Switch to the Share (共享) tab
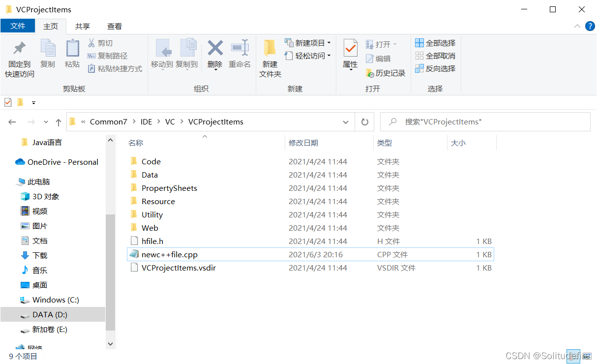The image size is (597, 364). click(83, 27)
